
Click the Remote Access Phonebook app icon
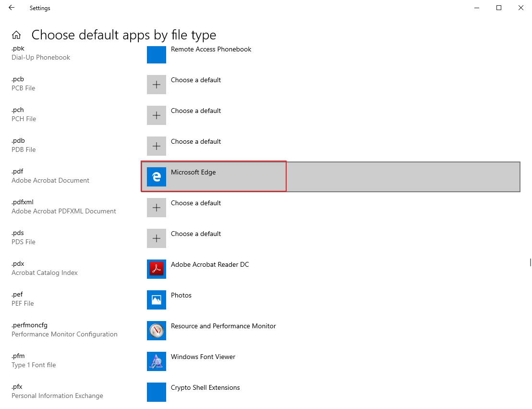pos(157,54)
